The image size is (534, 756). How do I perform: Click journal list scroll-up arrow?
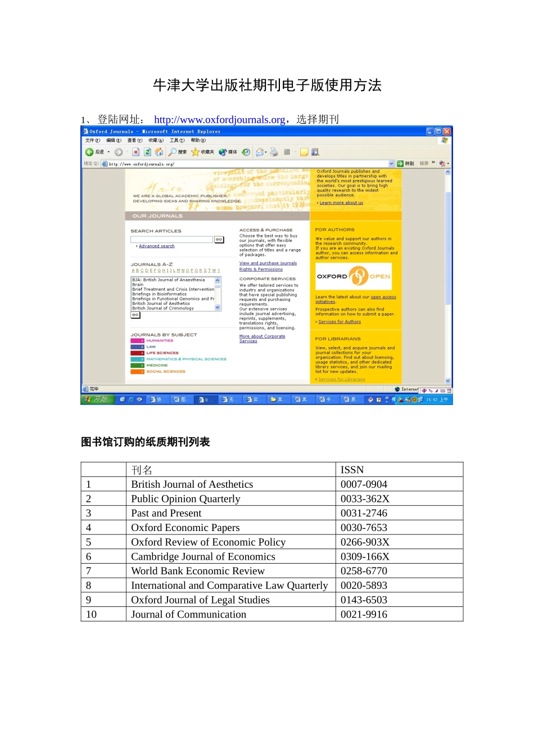(x=218, y=280)
